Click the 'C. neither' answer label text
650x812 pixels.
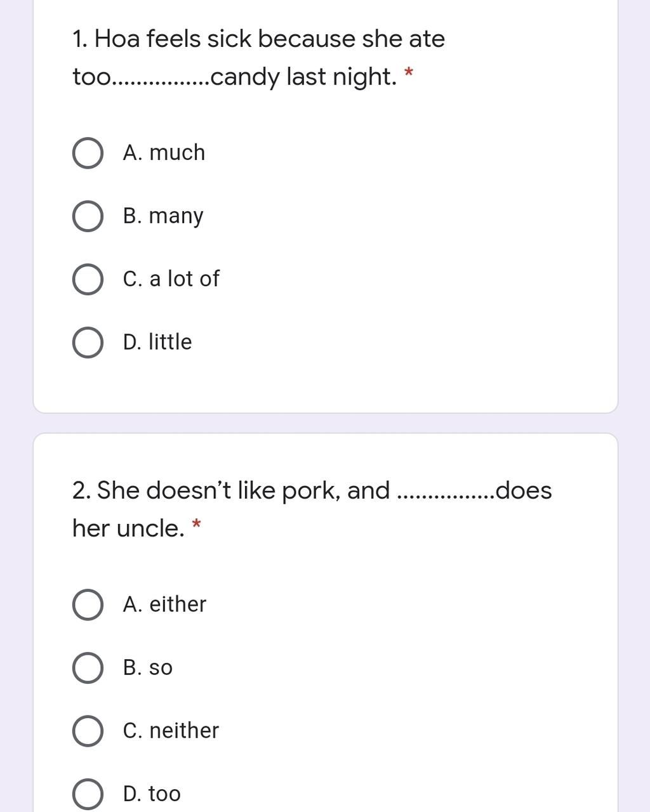pyautogui.click(x=171, y=731)
